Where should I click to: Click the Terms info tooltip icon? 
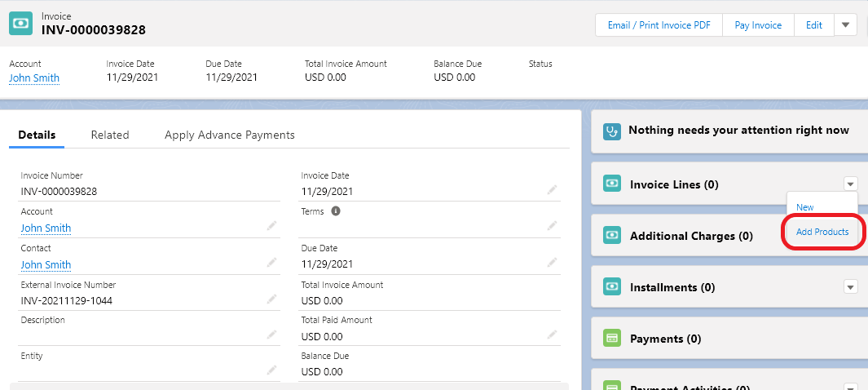pos(335,211)
